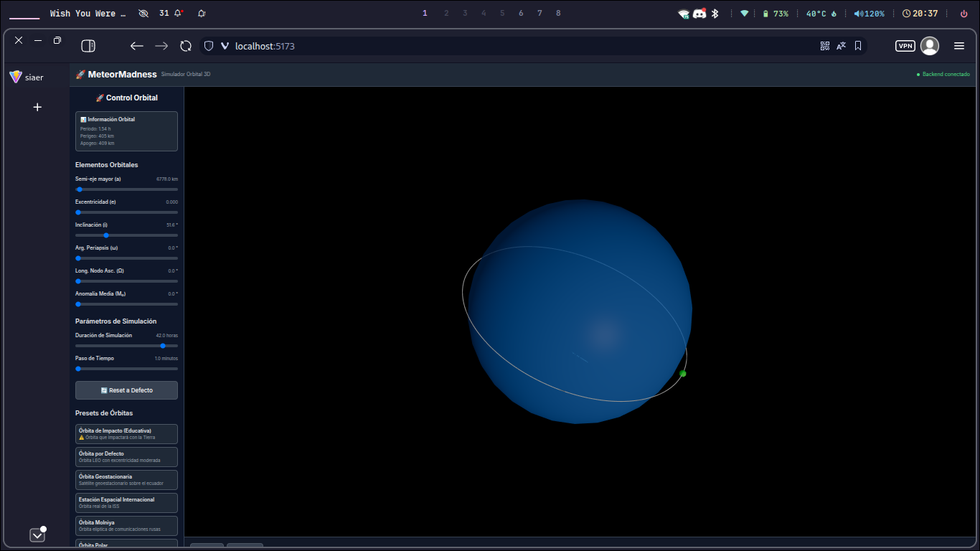Switch to workspace 6
This screenshot has height=551, width=980.
[521, 14]
